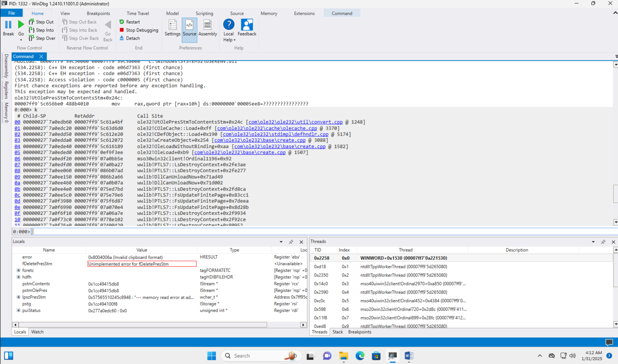
Task: Pin the Locals panel
Action: pyautogui.click(x=291, y=242)
